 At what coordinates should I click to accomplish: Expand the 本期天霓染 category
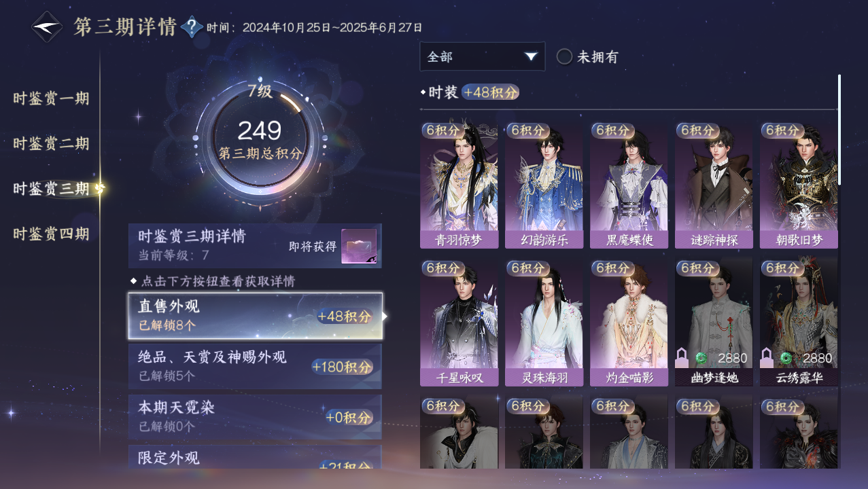(255, 417)
